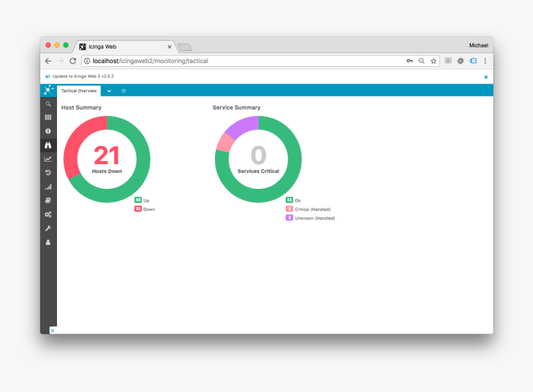
Task: Click the 11 Ok legend badge
Action: 289,200
